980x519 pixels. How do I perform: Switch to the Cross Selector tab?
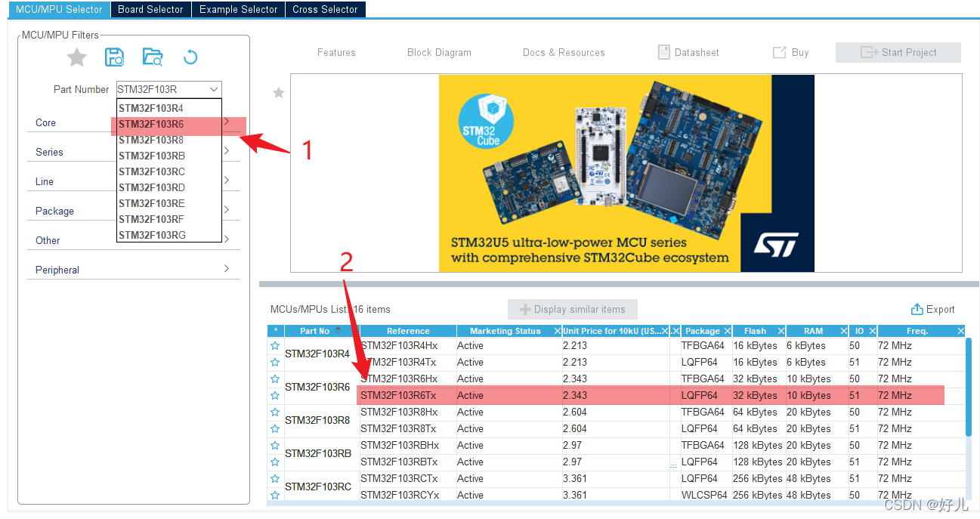click(x=325, y=9)
